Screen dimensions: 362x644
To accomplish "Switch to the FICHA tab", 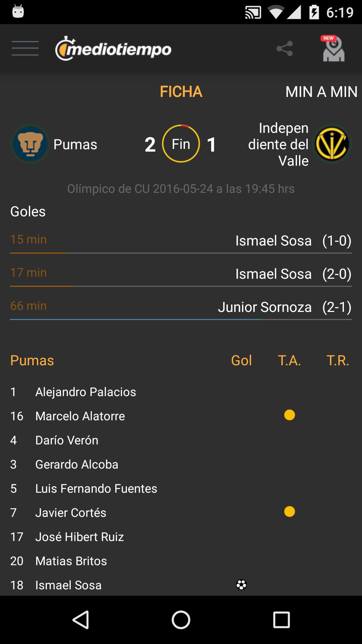I will coord(181,92).
